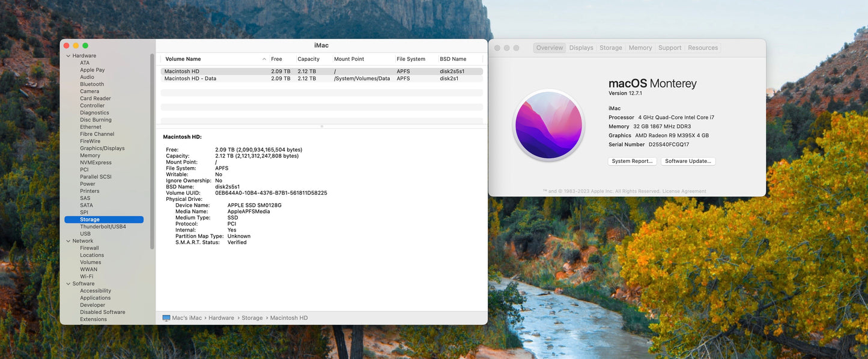The height and width of the screenshot is (359, 868).
Task: Collapse the Hardware section in sidebar
Action: point(68,56)
